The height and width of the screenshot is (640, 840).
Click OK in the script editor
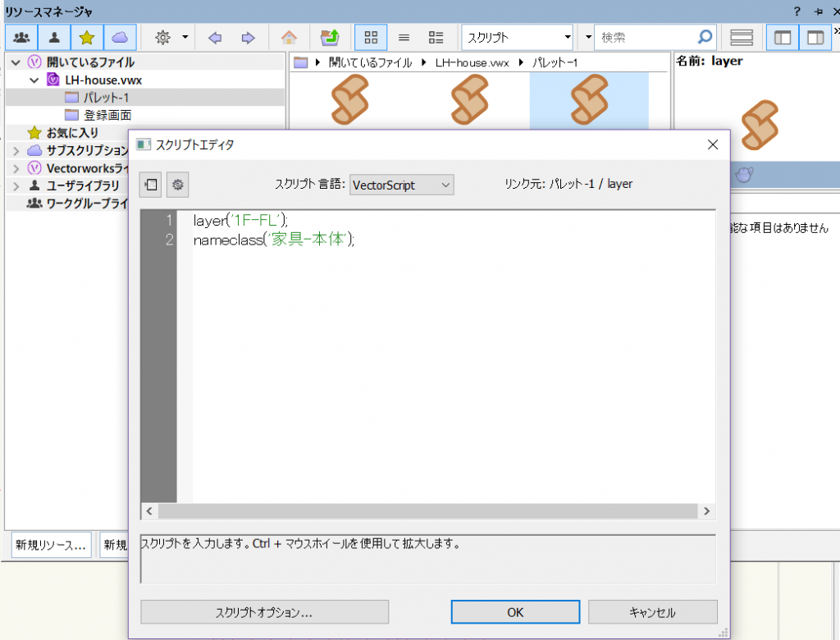[515, 612]
